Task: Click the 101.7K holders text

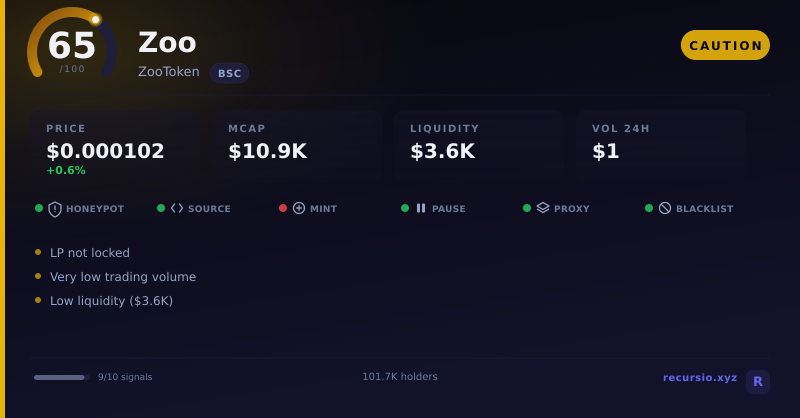Action: coord(400,377)
